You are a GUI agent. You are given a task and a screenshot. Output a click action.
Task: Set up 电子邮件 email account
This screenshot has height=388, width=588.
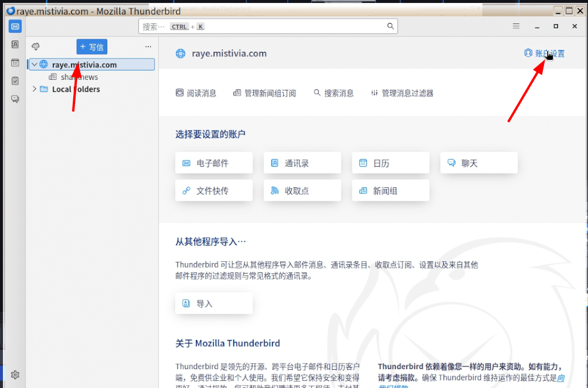point(214,163)
